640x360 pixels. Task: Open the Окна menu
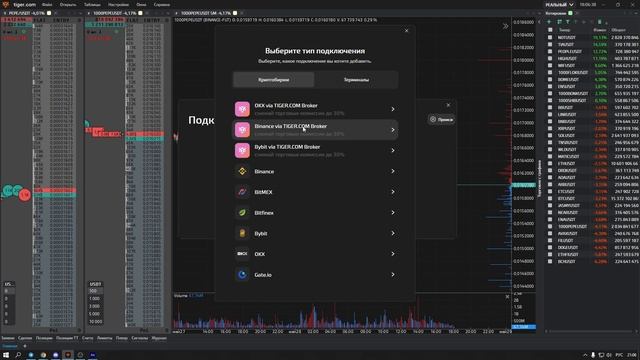tap(141, 4)
